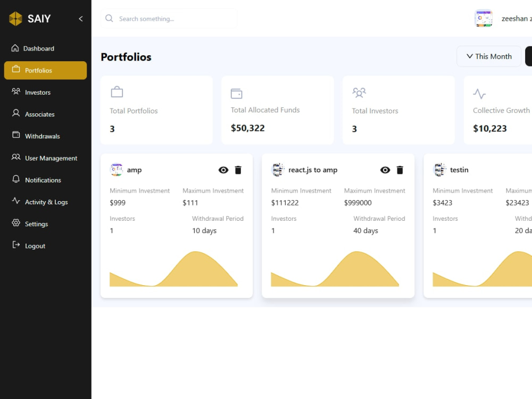532x399 pixels.
Task: Click the $23423 maximum investment value
Action: point(517,203)
